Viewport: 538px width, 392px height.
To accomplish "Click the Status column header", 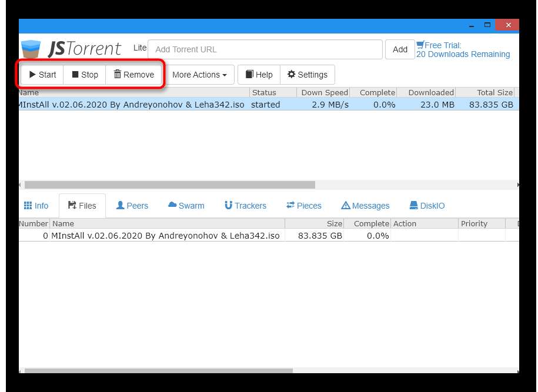I will pos(273,92).
